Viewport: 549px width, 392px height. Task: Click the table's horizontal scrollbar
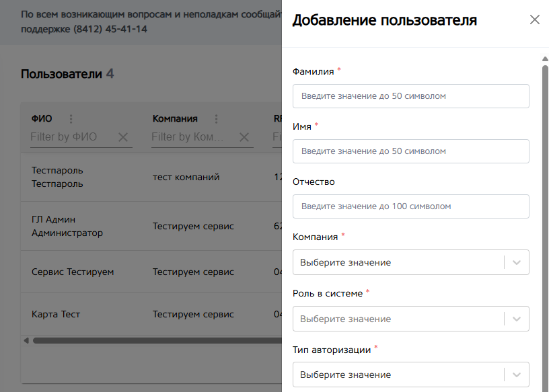point(155,340)
